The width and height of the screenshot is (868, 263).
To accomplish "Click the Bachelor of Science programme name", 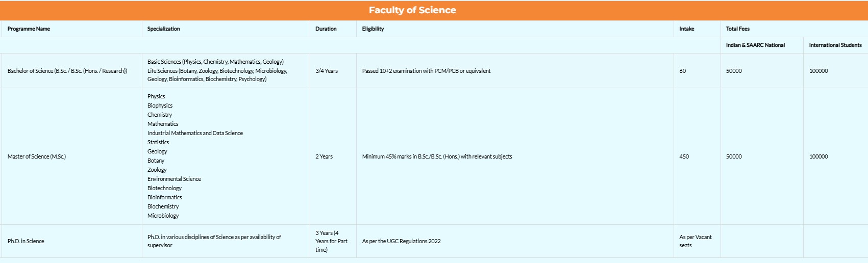I will click(x=67, y=71).
